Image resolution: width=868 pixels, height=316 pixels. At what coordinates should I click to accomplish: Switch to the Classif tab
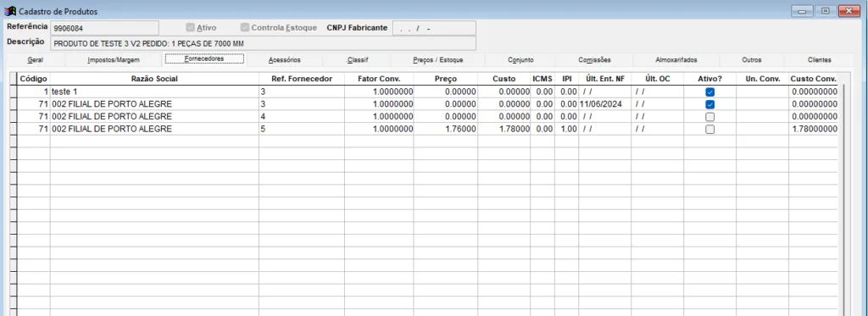[x=357, y=60]
